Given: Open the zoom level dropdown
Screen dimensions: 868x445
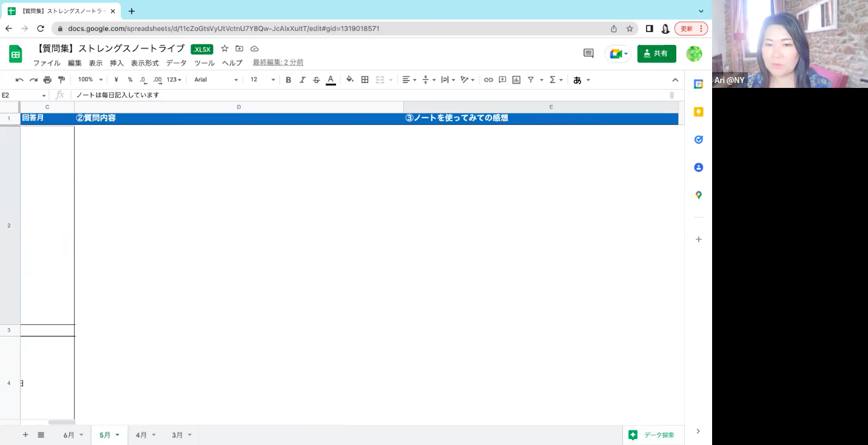Looking at the screenshot, I should 90,79.
